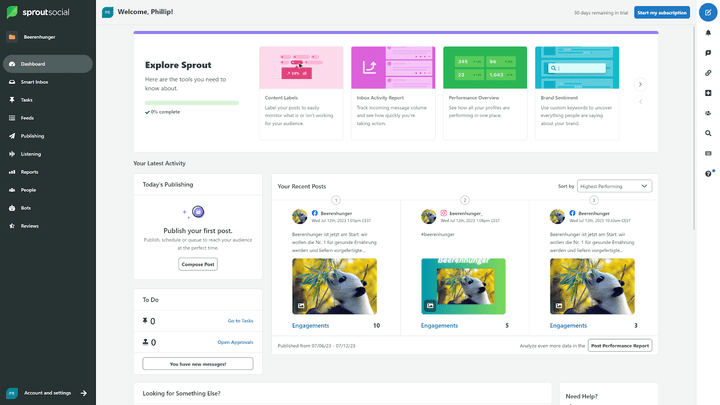
Task: Select Listening in the sidebar
Action: (31, 154)
